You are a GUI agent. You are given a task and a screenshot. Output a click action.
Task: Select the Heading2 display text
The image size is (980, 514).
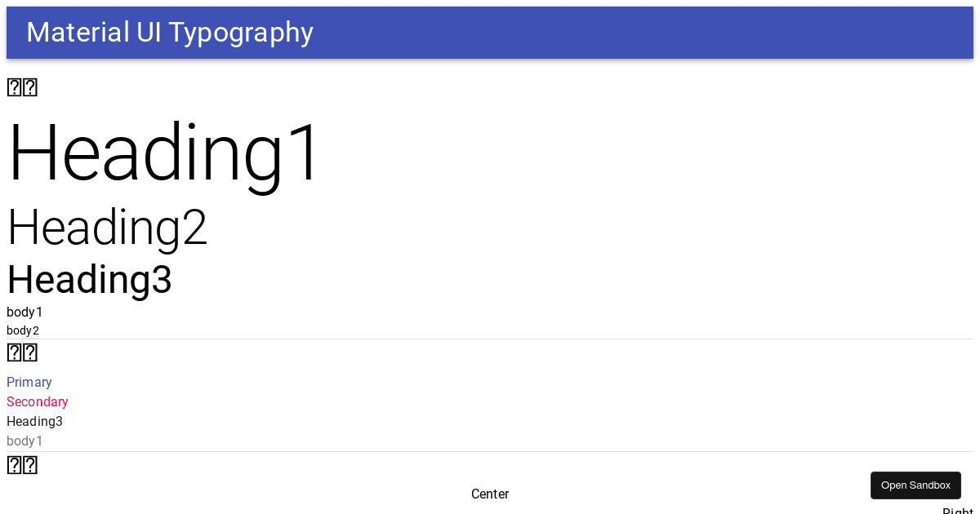click(107, 227)
